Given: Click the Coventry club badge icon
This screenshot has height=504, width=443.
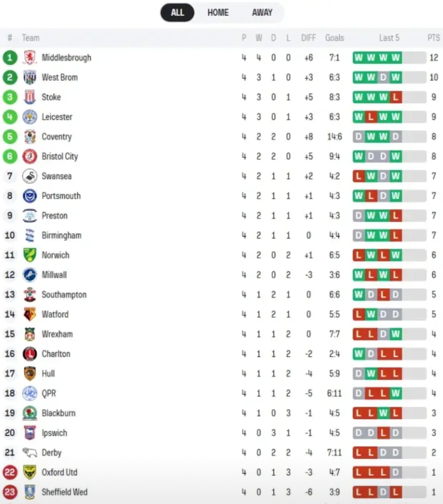Looking at the screenshot, I should pyautogui.click(x=30, y=136).
